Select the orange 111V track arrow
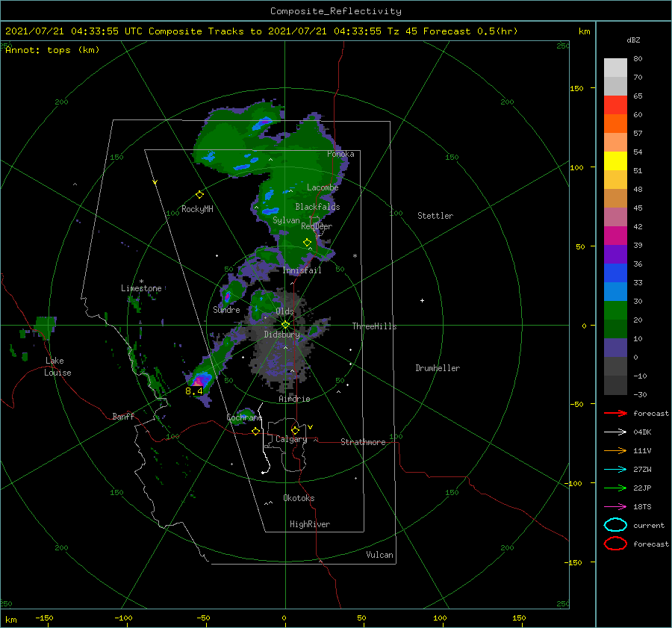 point(615,450)
